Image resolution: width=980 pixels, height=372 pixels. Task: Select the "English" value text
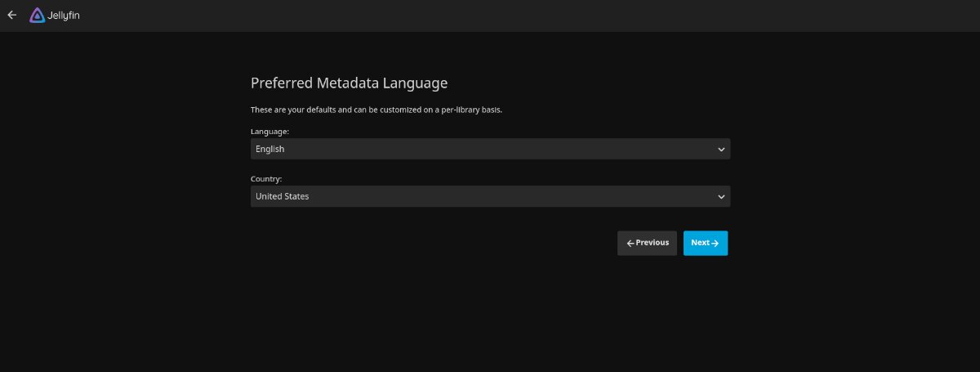(270, 149)
